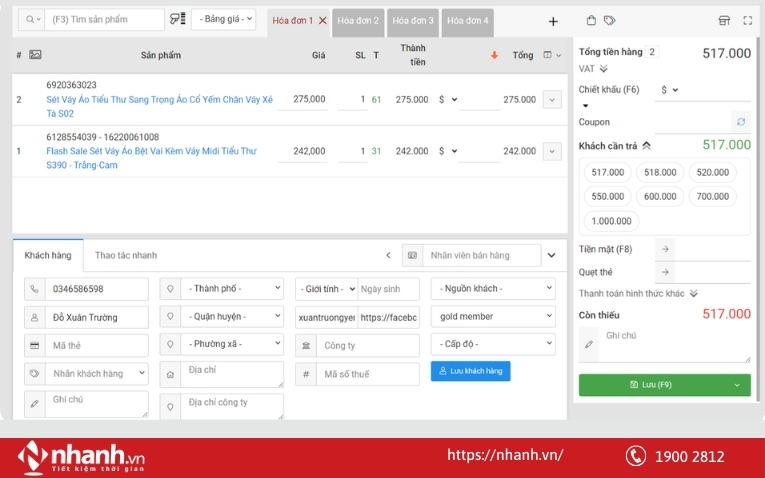
Task: Open the Thành phố dropdown
Action: click(233, 289)
